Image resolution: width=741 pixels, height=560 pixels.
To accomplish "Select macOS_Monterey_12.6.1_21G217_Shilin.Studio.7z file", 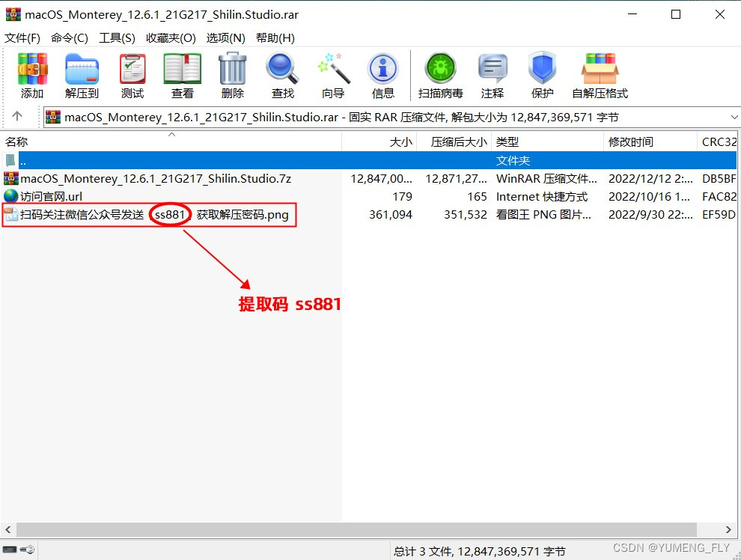I will coord(156,179).
